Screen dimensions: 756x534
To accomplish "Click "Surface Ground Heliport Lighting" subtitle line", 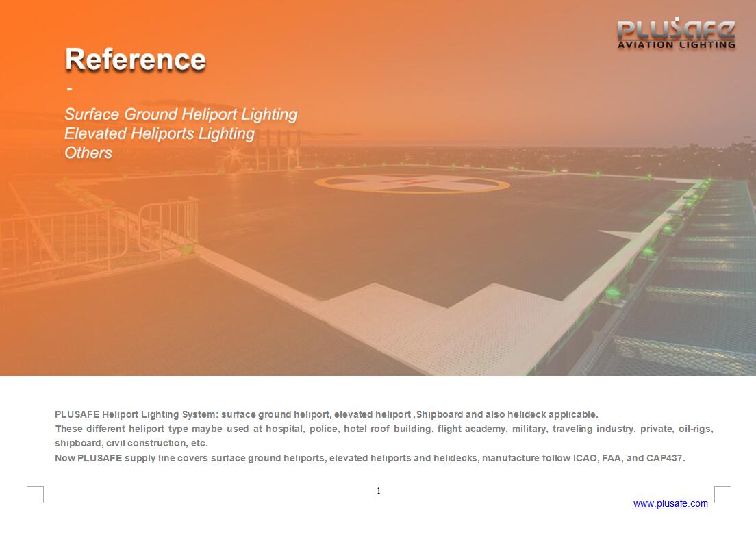I will click(181, 115).
